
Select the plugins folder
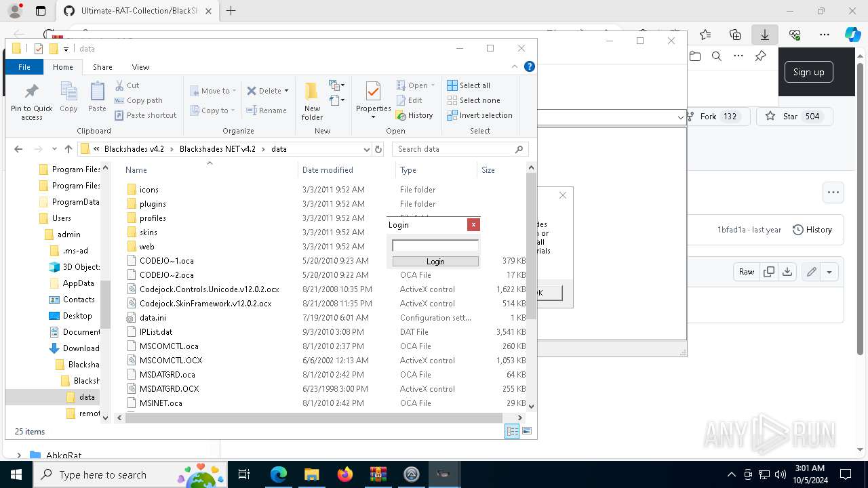tap(153, 204)
